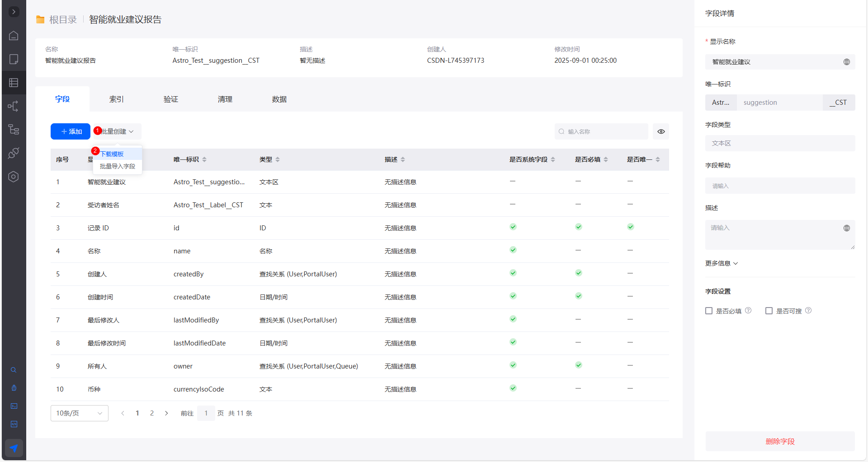
Task: Click the 删除字段 button
Action: coord(780,441)
